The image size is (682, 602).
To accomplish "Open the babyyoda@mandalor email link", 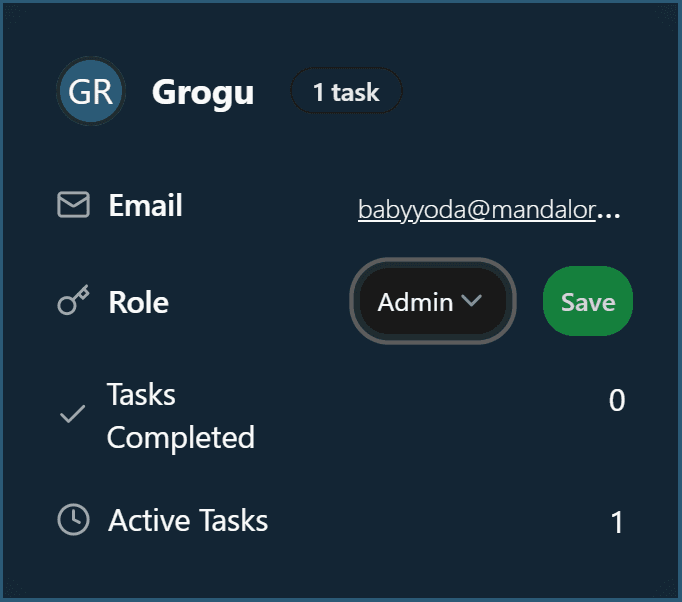I will point(476,209).
